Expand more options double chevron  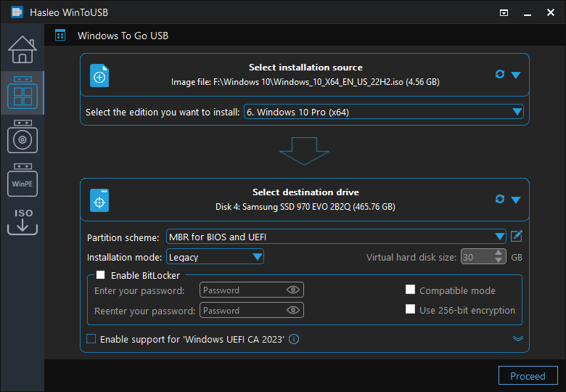[x=518, y=338]
